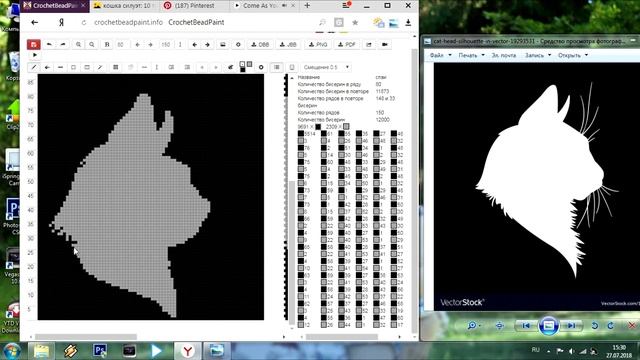Click the row count field showing 150
Image resolution: width=640 pixels, height=360 pixels.
pyautogui.click(x=166, y=44)
